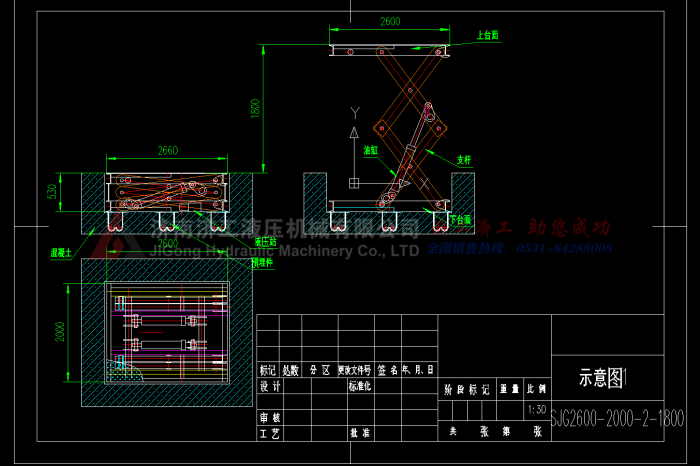This screenshot has width=700, height=466.
Task: Select the 下台面 lower platform label
Action: 461,218
